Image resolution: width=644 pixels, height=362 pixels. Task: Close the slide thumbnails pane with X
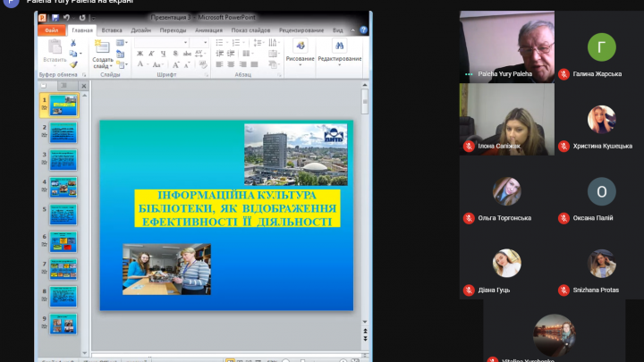pos(84,86)
